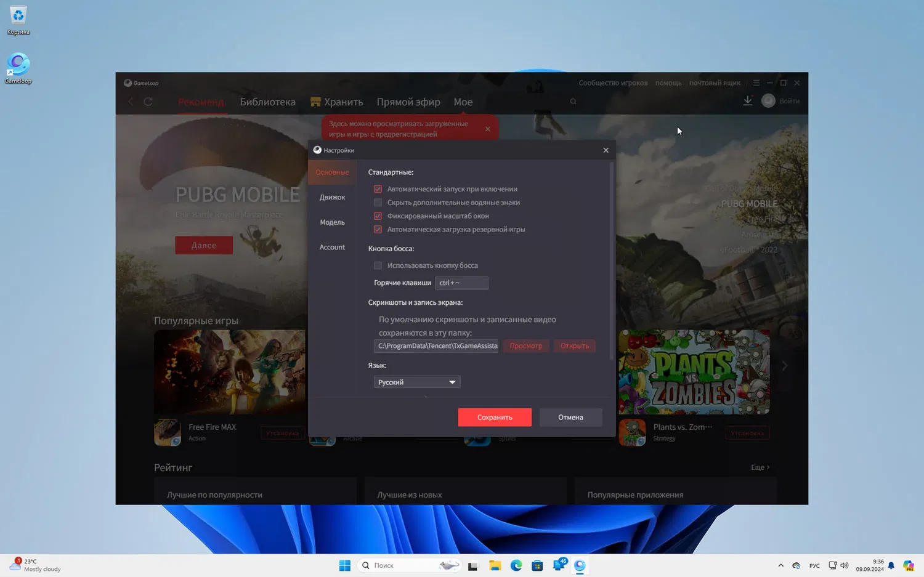Open the Gameloop hamburger menu icon

point(756,83)
